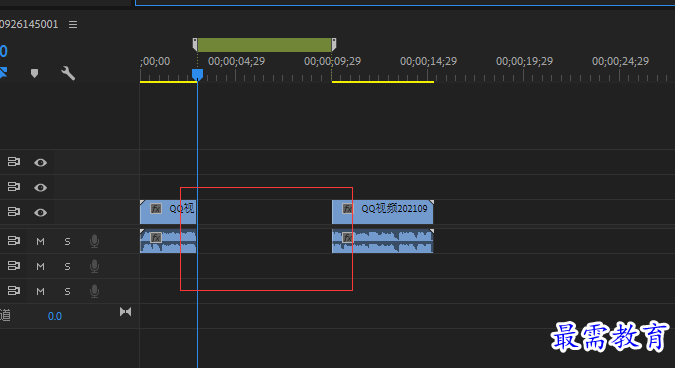This screenshot has width=675, height=368.
Task: Click fx badge on second audio clip
Action: 347,237
